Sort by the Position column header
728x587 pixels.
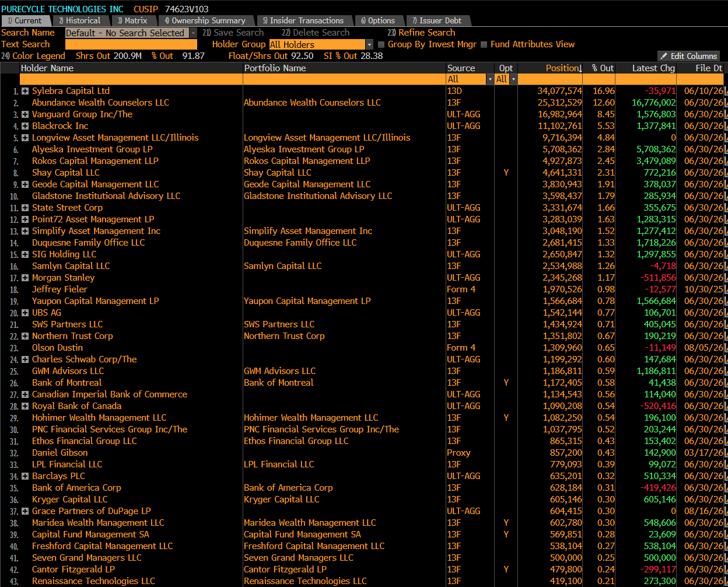point(563,68)
